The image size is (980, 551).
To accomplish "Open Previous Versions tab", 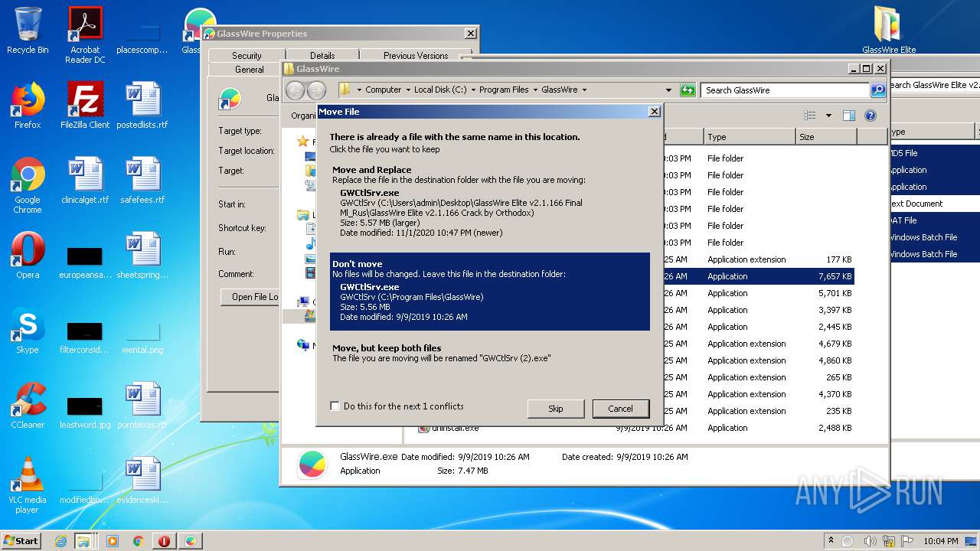I will tap(416, 55).
